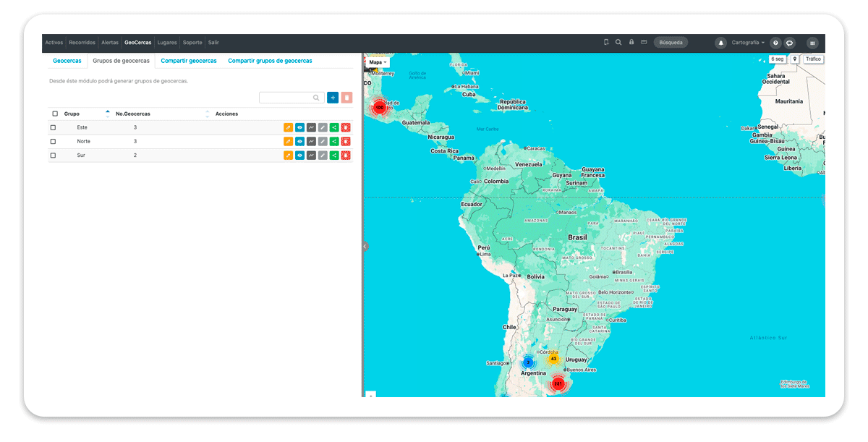The image size is (868, 442).
Task: Click the orange icon in the Norte row
Action: tap(288, 141)
